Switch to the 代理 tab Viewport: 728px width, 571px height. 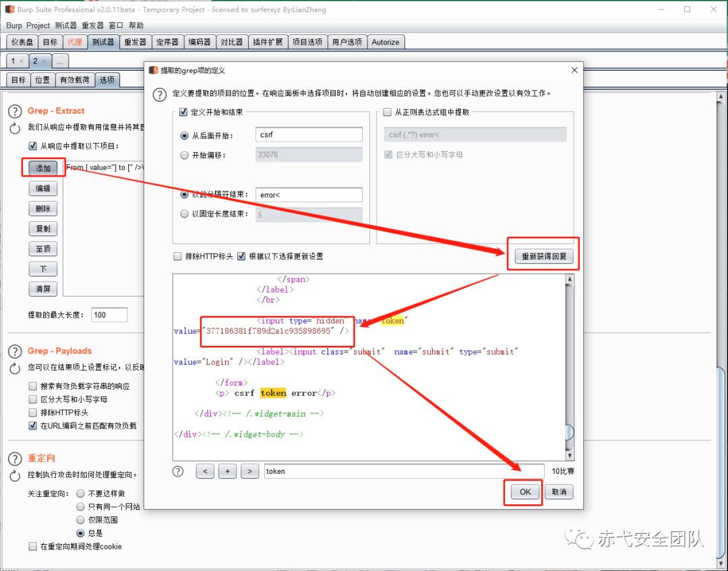(x=75, y=42)
